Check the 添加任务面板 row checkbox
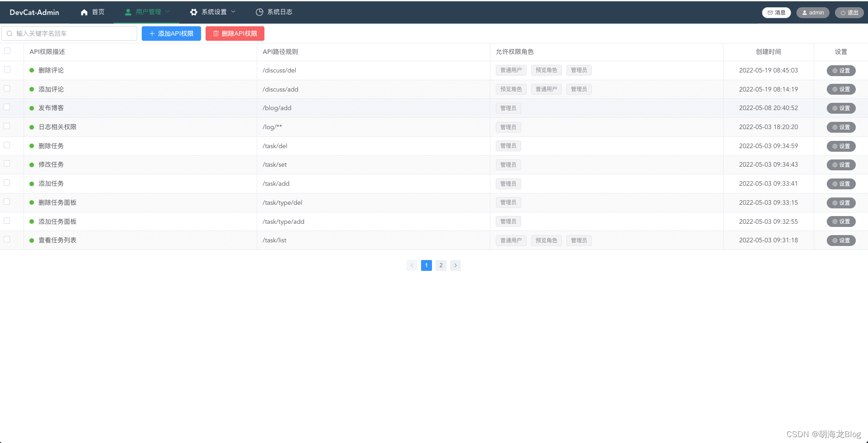Image resolution: width=868 pixels, height=443 pixels. [x=7, y=221]
